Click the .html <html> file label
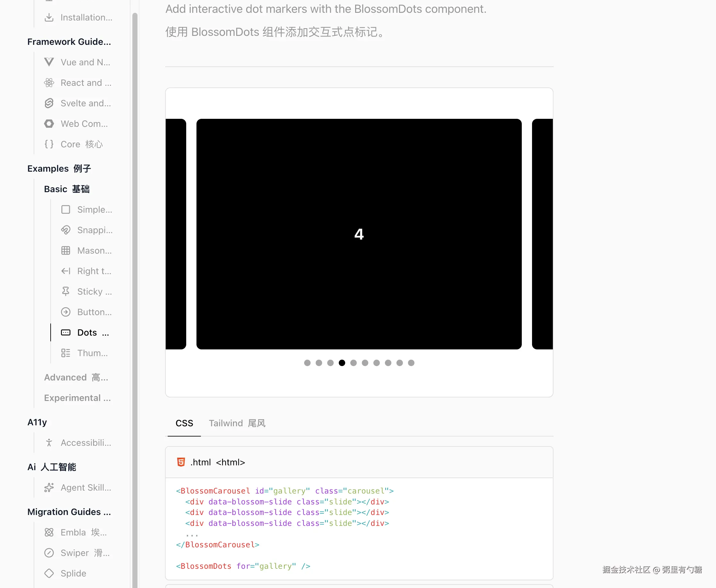 coord(217,462)
